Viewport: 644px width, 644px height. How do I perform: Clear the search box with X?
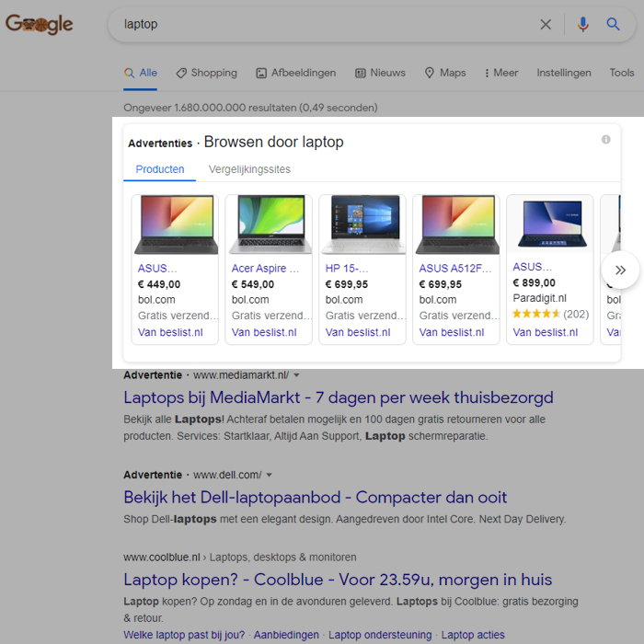pyautogui.click(x=546, y=25)
